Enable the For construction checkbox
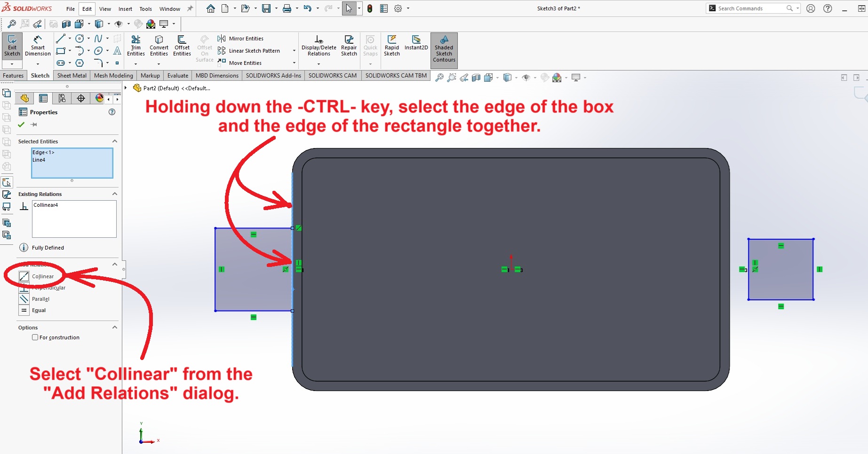 tap(35, 337)
